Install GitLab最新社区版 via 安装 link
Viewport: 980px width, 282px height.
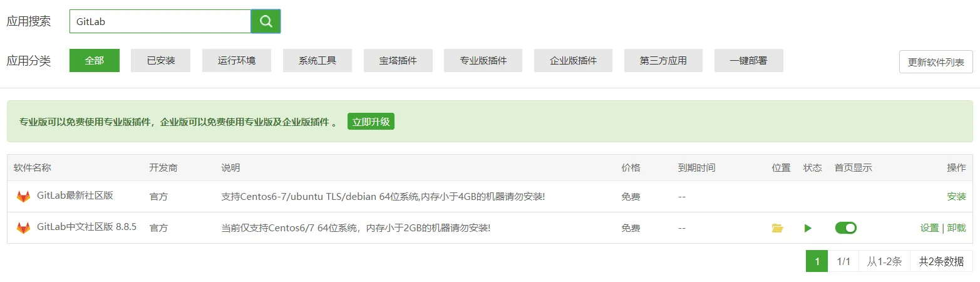(956, 196)
